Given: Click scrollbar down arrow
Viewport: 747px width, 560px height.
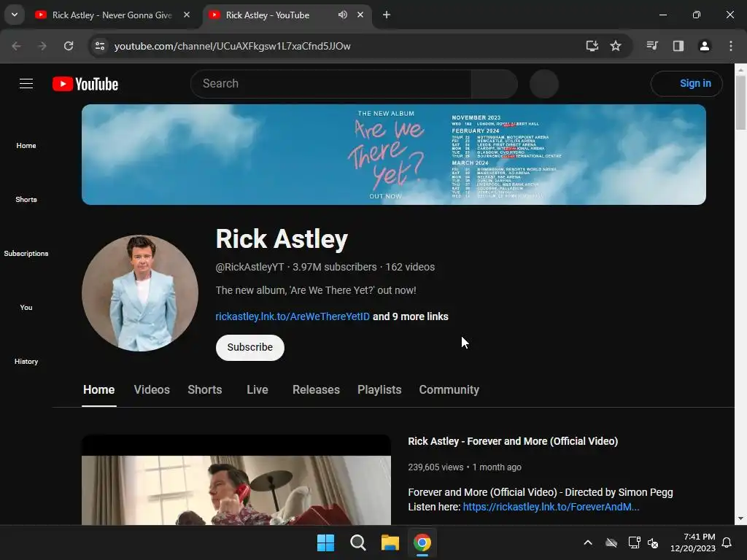Looking at the screenshot, I should pyautogui.click(x=740, y=518).
